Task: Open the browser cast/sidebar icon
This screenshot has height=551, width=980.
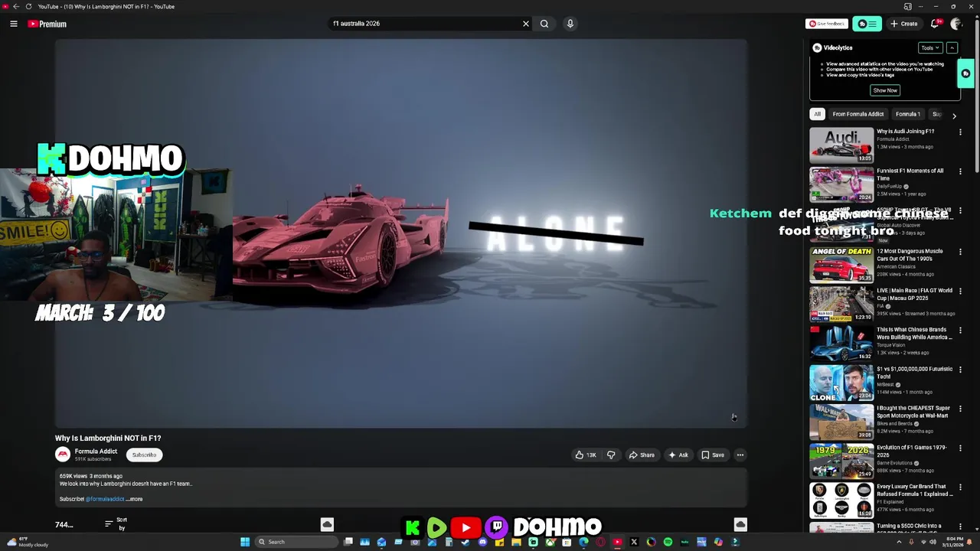Action: 907,6
